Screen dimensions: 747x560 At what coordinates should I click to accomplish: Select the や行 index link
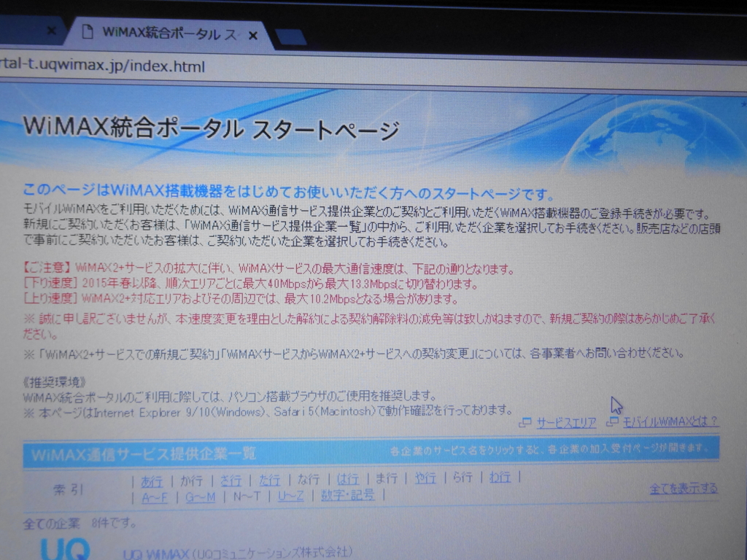coord(425,478)
